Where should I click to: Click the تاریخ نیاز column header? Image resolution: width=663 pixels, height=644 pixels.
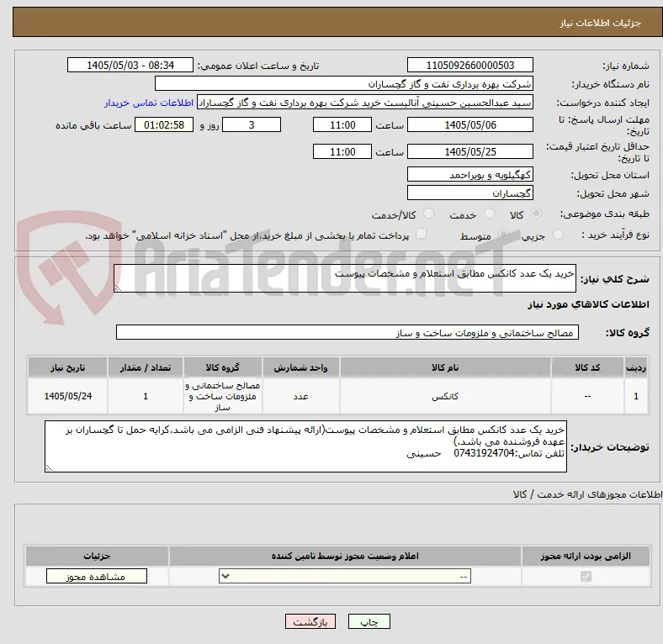[x=67, y=367]
